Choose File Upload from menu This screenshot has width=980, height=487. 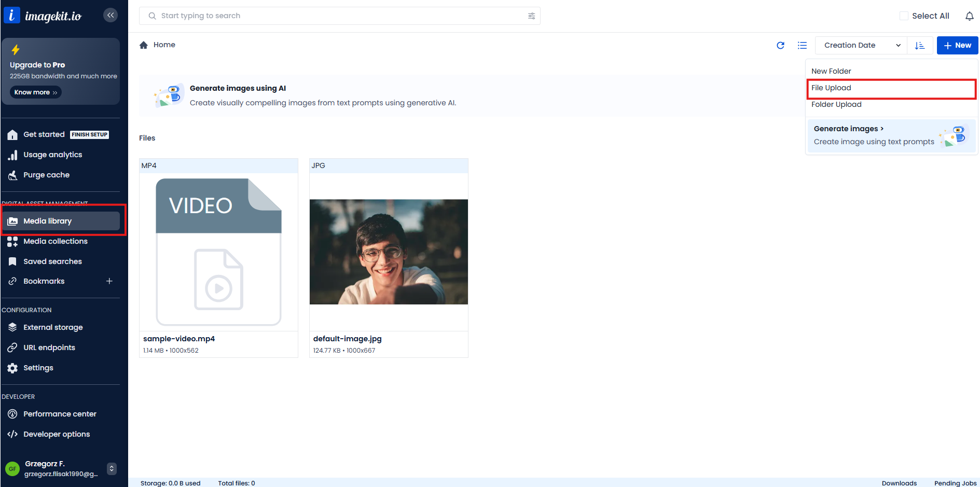(831, 88)
